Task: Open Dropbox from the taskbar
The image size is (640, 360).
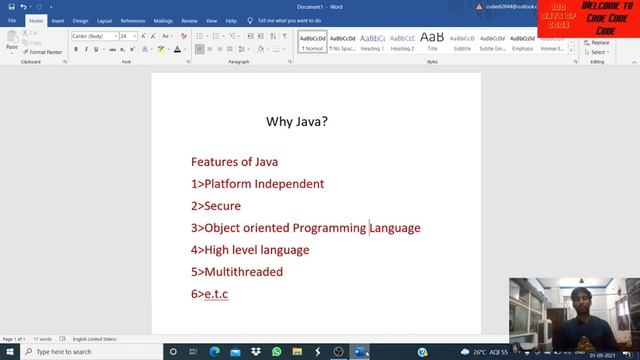Action: (x=256, y=351)
